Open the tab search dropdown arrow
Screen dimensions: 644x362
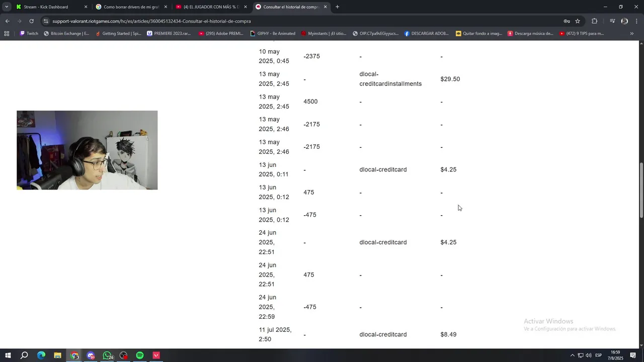(7, 7)
